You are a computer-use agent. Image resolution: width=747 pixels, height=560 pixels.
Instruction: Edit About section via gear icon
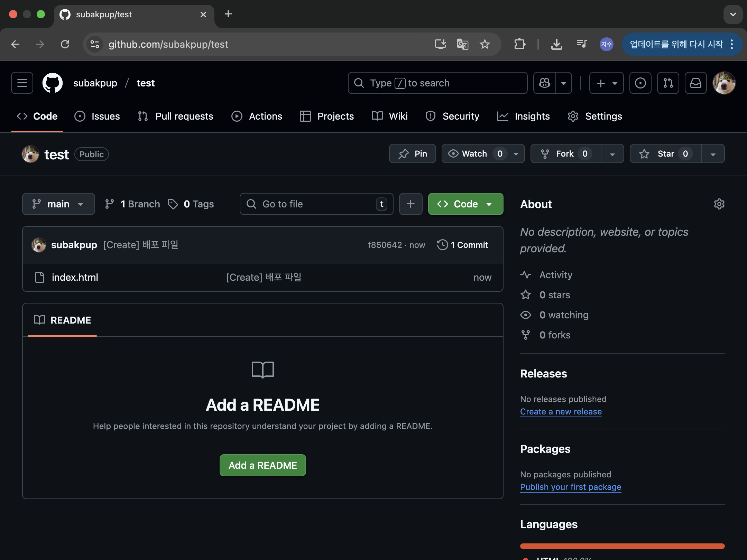(x=719, y=204)
